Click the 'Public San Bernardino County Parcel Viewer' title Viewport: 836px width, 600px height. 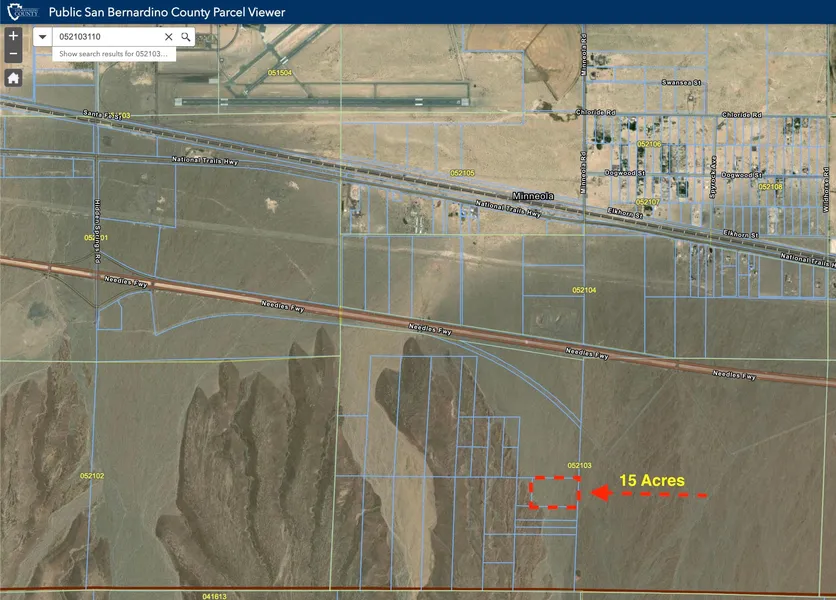pos(167,12)
